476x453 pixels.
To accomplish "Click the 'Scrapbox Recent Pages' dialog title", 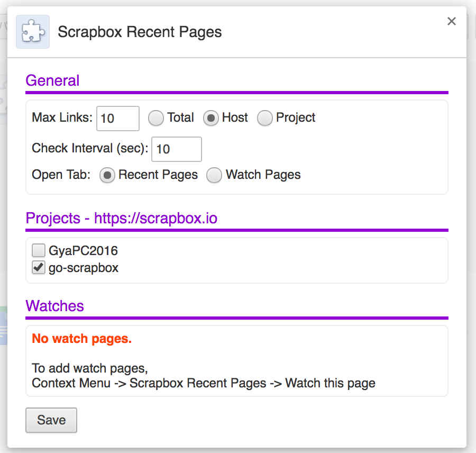I will point(140,32).
